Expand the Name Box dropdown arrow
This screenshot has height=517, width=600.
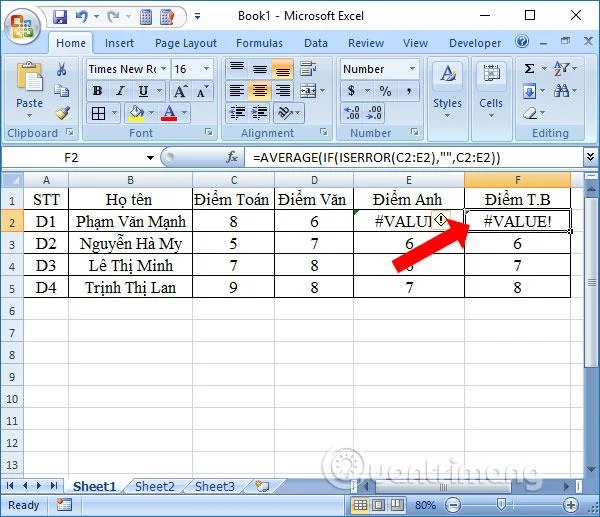pyautogui.click(x=150, y=158)
